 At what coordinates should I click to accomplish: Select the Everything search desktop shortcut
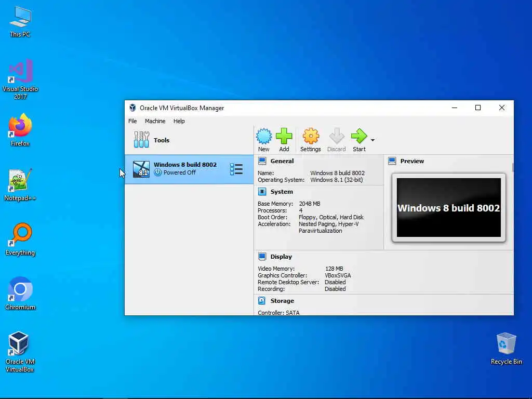[20, 239]
